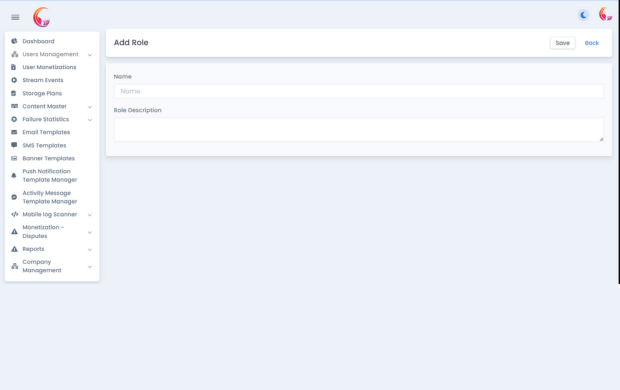Viewport: 620px width, 390px height.
Task: Click the Push Notification bell icon
Action: coord(14,175)
